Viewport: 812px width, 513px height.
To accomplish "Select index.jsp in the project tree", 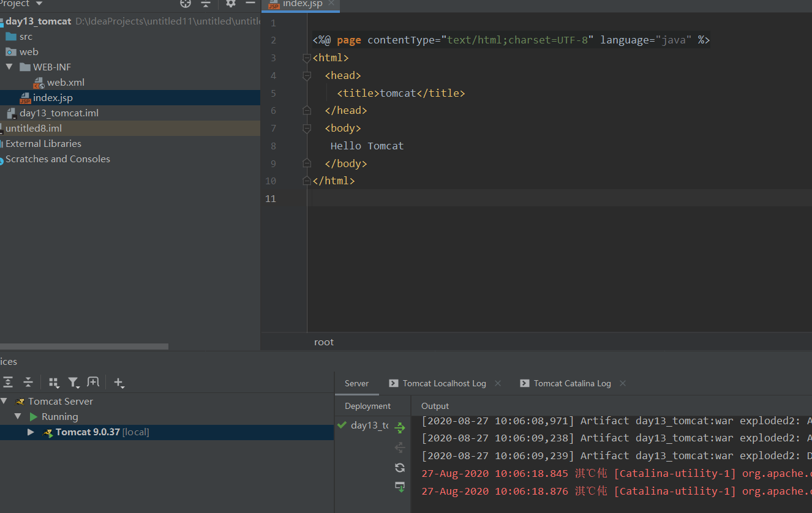I will pyautogui.click(x=130, y=98).
